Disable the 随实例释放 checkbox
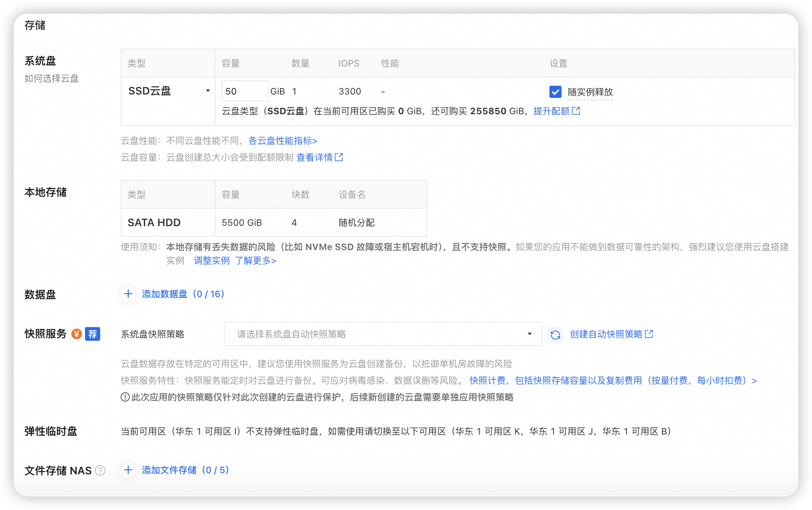 [555, 92]
